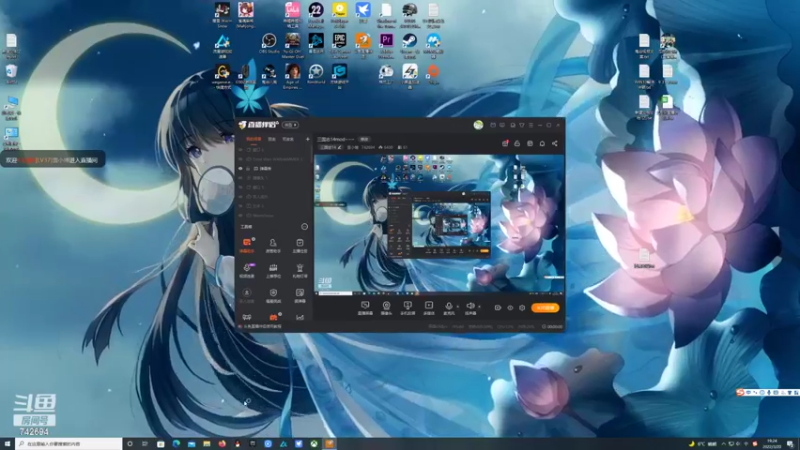Open the mode dropdown beside the app logo
Screen dimensions: 800x450
pyautogui.click(x=290, y=125)
